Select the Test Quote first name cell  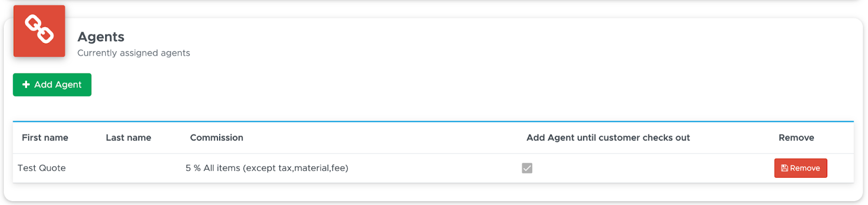[42, 168]
